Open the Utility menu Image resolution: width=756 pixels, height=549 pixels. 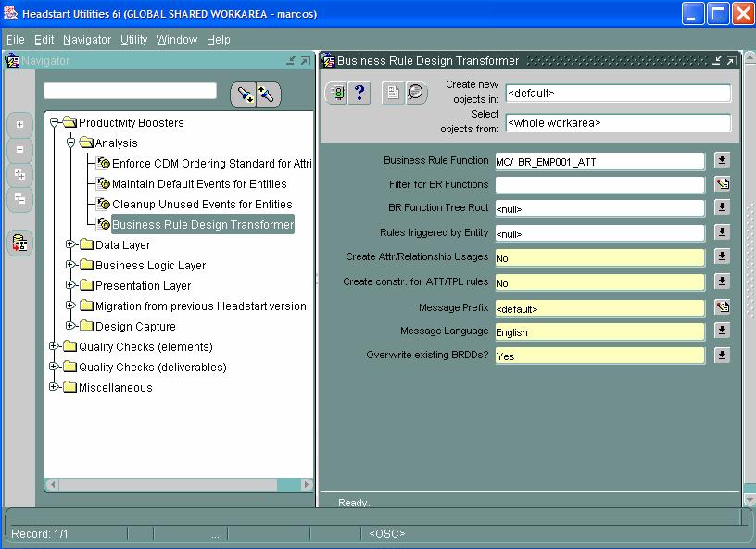[133, 40]
